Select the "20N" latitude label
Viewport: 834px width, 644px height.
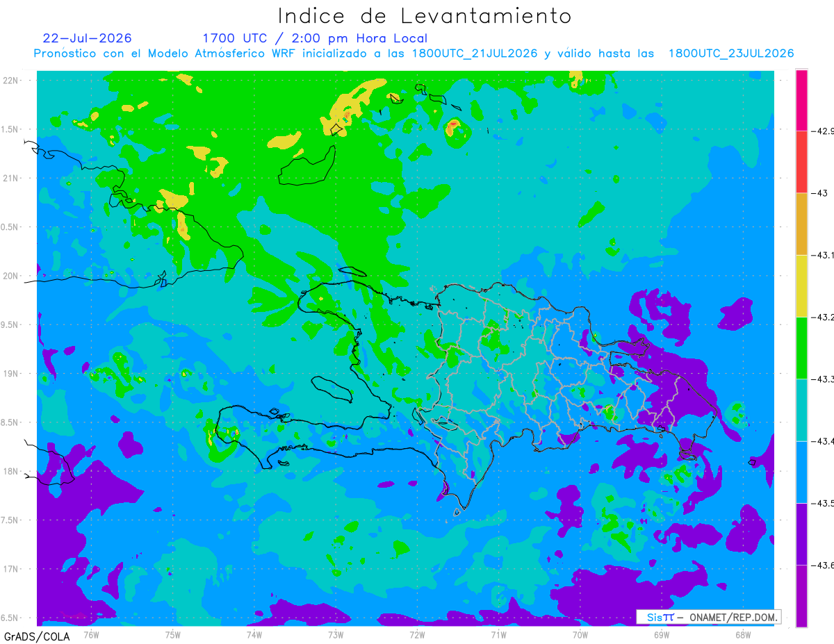pos(12,276)
